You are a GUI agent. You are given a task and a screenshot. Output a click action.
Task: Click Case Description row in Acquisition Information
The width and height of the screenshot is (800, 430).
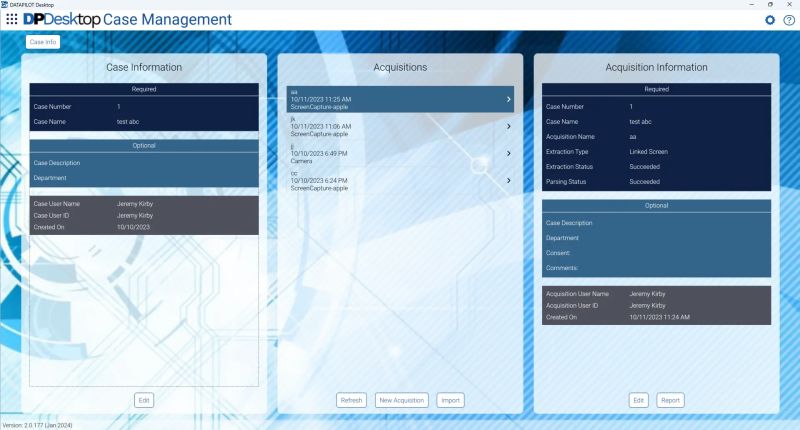tap(656, 223)
